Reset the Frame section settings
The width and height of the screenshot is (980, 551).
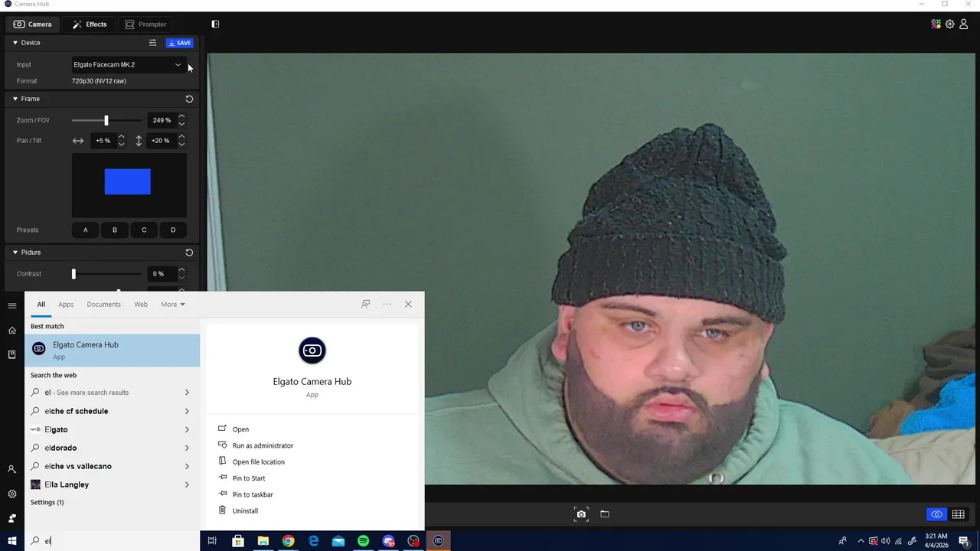click(x=189, y=99)
